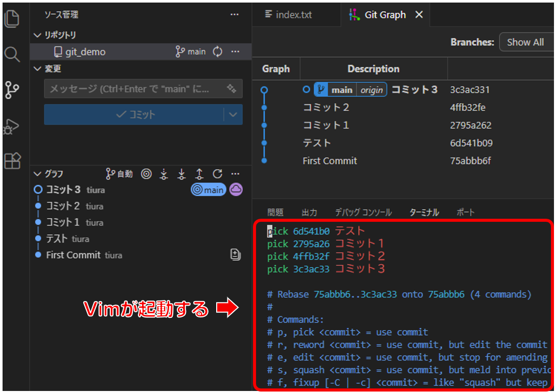The height and width of the screenshot is (392, 555).
Task: Click the コミット button
Action: (135, 114)
